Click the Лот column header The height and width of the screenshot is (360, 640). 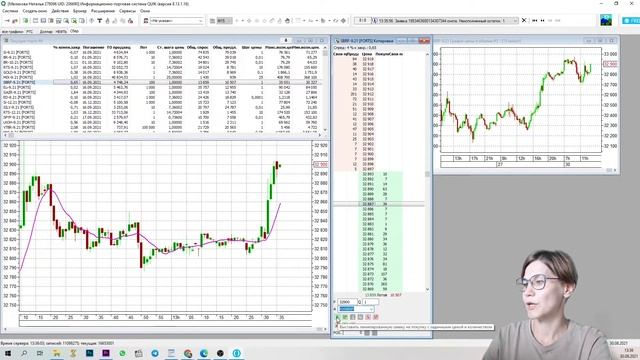click(x=144, y=47)
